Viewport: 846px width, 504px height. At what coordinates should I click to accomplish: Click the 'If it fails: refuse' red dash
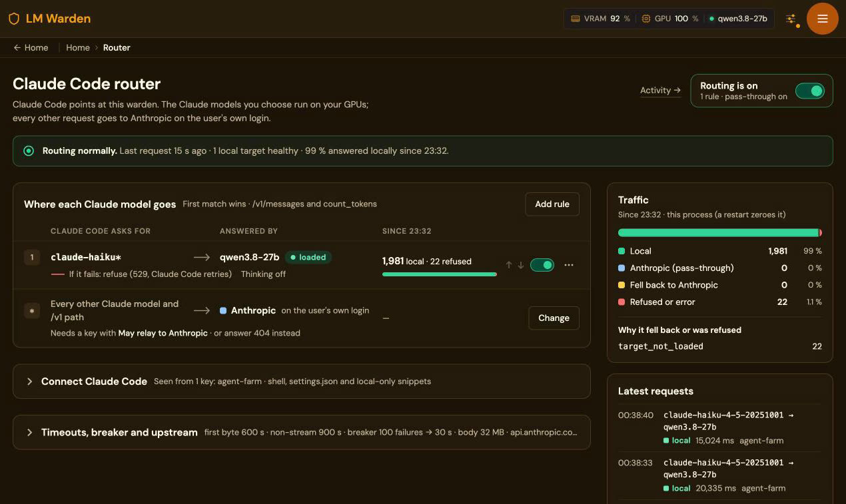pyautogui.click(x=57, y=274)
